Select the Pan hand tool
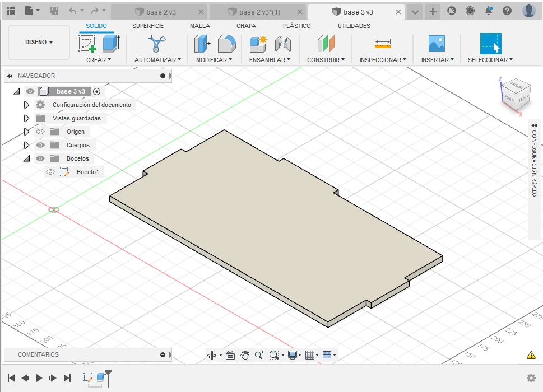Image resolution: width=543 pixels, height=392 pixels. (245, 354)
